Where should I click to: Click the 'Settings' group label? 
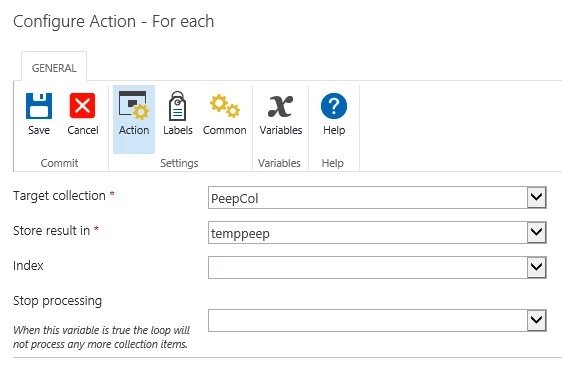pyautogui.click(x=179, y=163)
